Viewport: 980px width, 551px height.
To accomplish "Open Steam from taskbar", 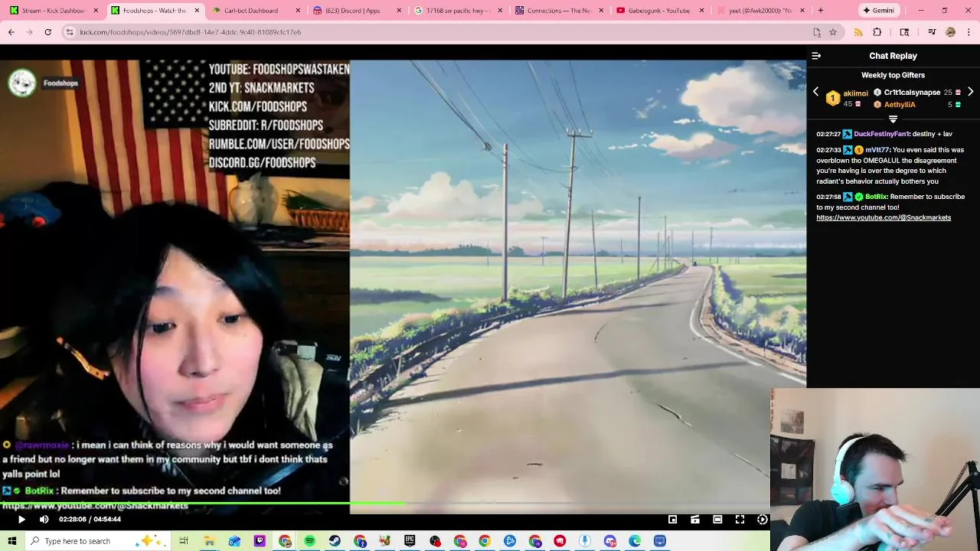I will tap(335, 541).
